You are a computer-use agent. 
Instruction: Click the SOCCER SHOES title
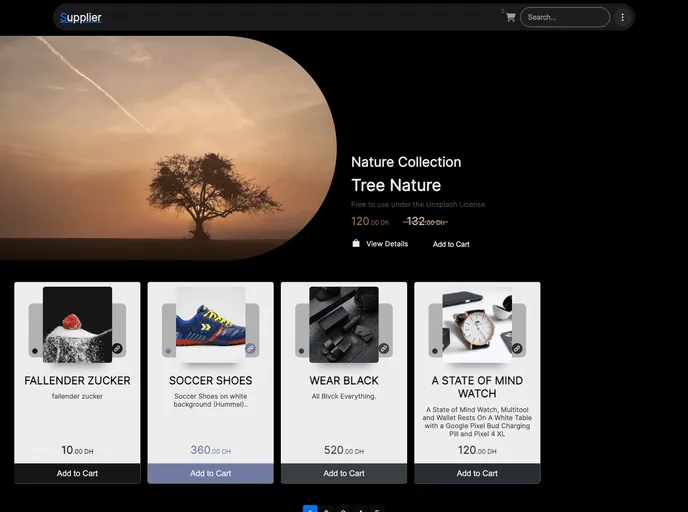coord(211,380)
